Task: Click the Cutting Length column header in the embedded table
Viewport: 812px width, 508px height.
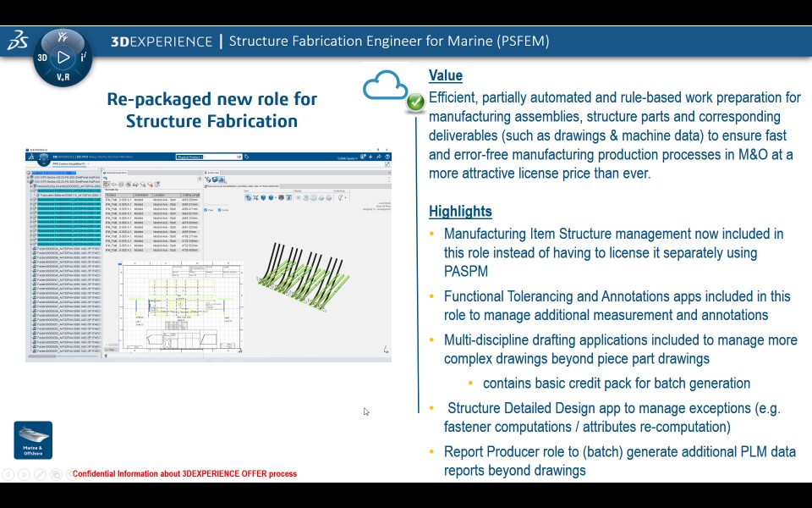Action: tap(190, 195)
